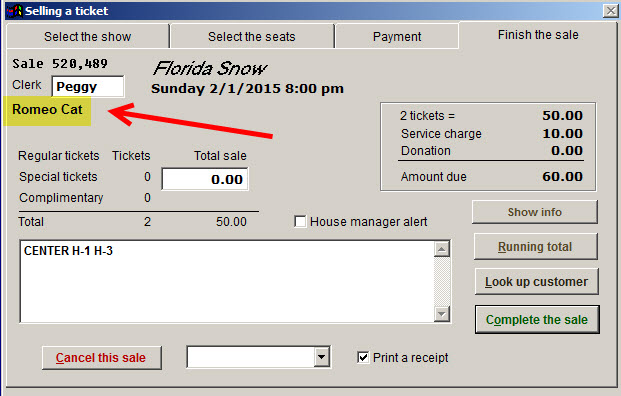Click Complete the sale button
Screen dimensions: 621x396
point(537,319)
